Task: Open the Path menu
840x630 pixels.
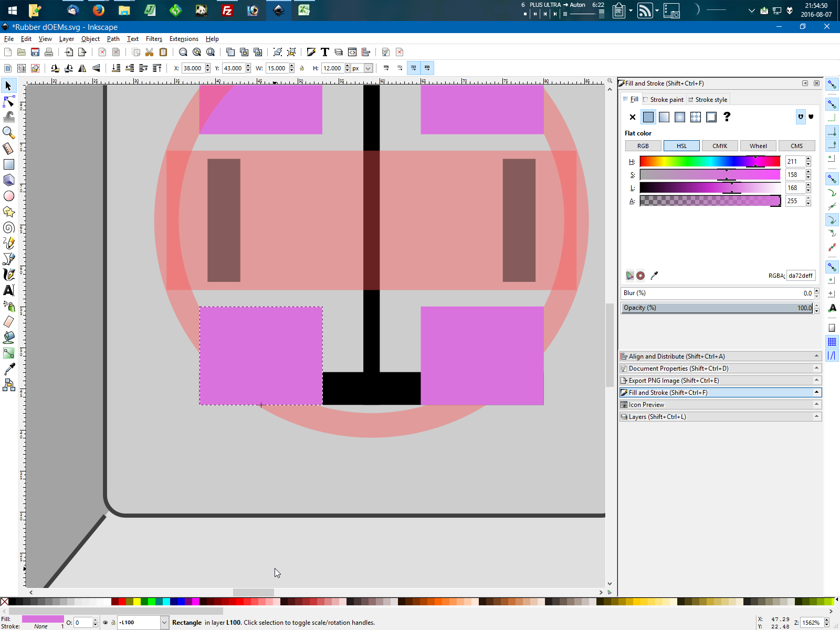Action: (x=113, y=38)
